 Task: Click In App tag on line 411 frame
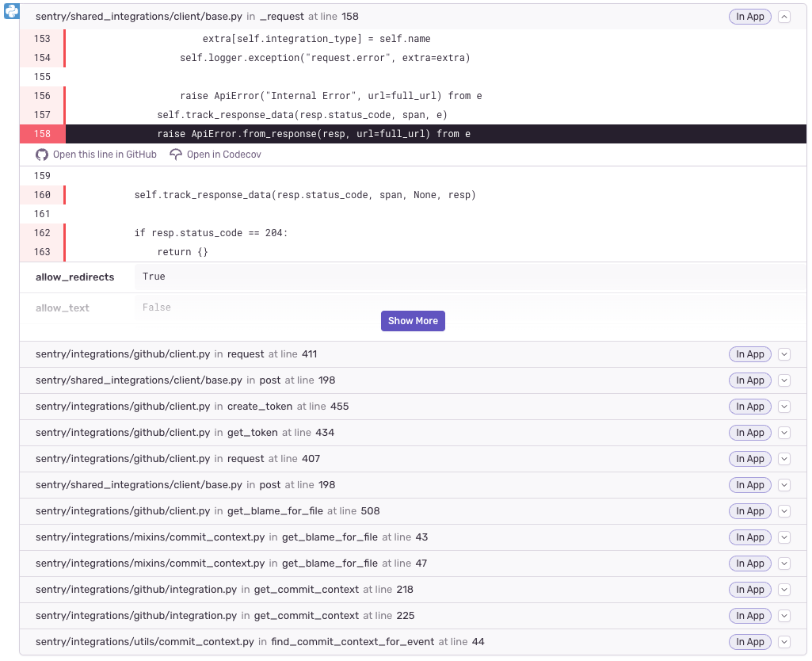pyautogui.click(x=750, y=354)
